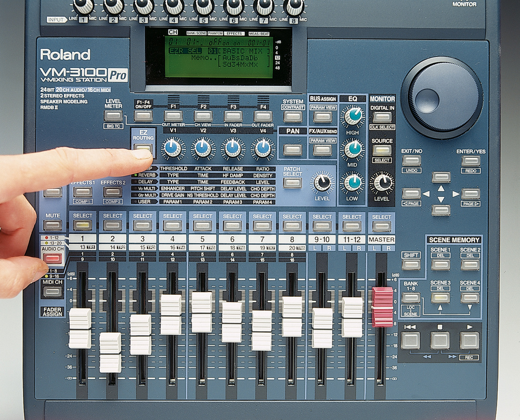Recall SCENE 1 memory button

440,264
